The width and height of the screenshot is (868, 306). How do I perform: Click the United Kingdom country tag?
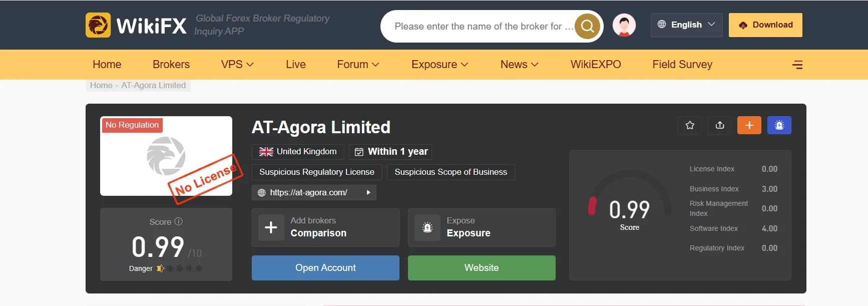point(298,152)
